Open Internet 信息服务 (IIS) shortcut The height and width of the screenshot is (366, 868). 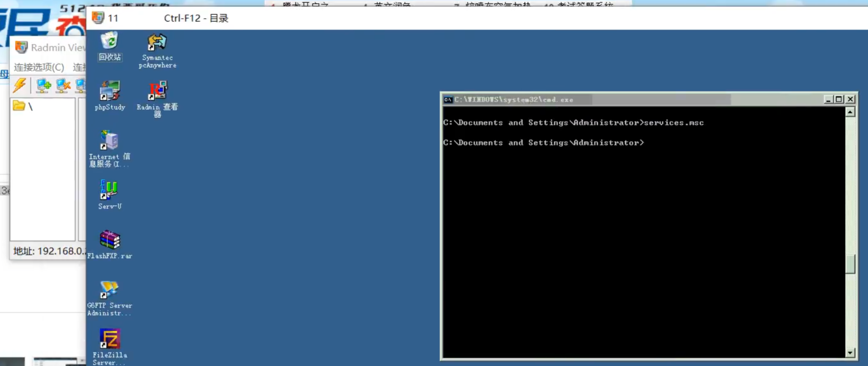pos(109,141)
